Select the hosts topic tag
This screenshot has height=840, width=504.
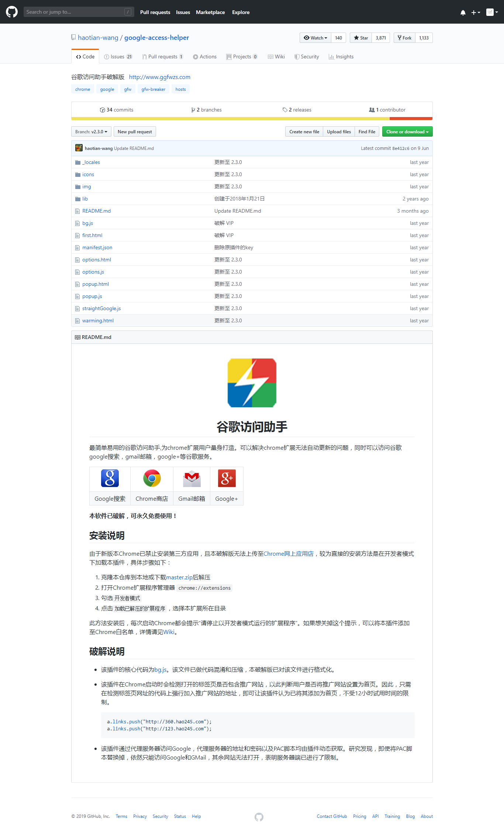(180, 89)
